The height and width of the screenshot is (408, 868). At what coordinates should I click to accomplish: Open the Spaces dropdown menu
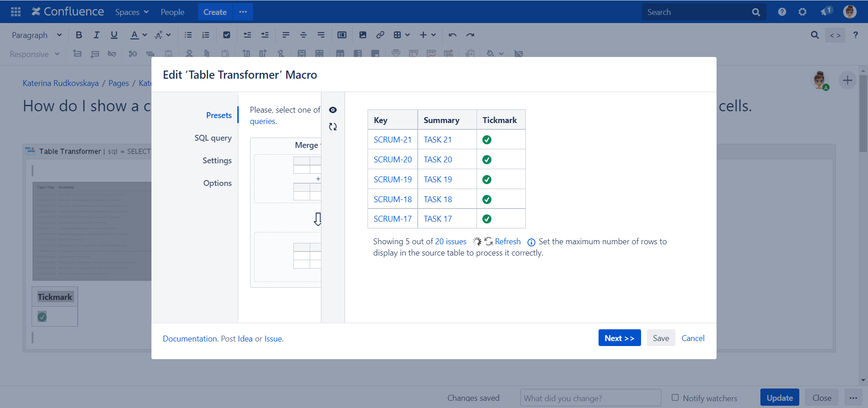[x=132, y=12]
